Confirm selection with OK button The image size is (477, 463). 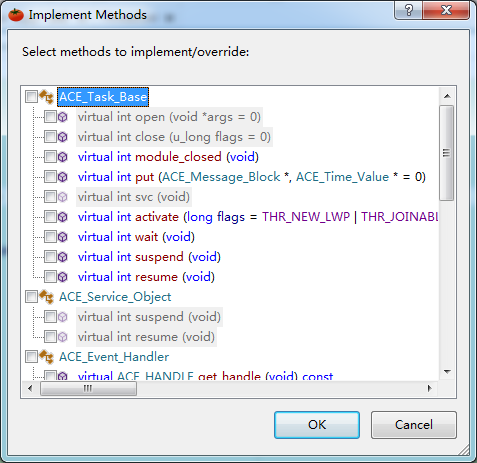(x=317, y=425)
